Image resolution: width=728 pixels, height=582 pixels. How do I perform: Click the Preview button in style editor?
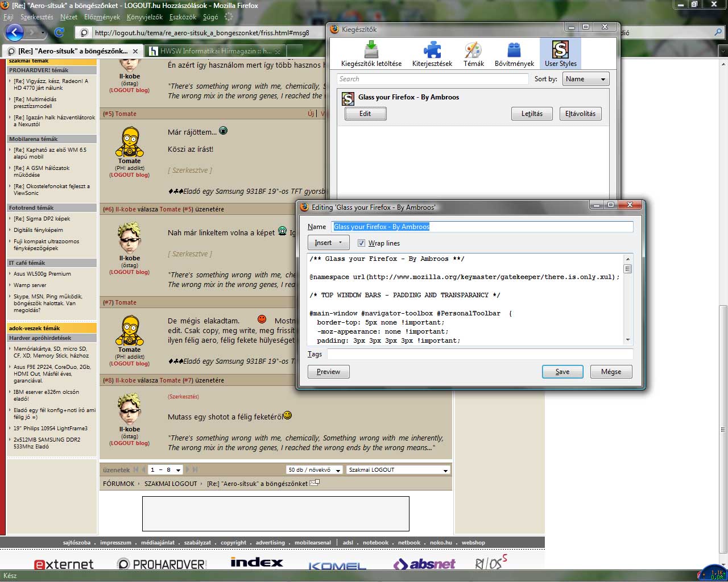(329, 372)
